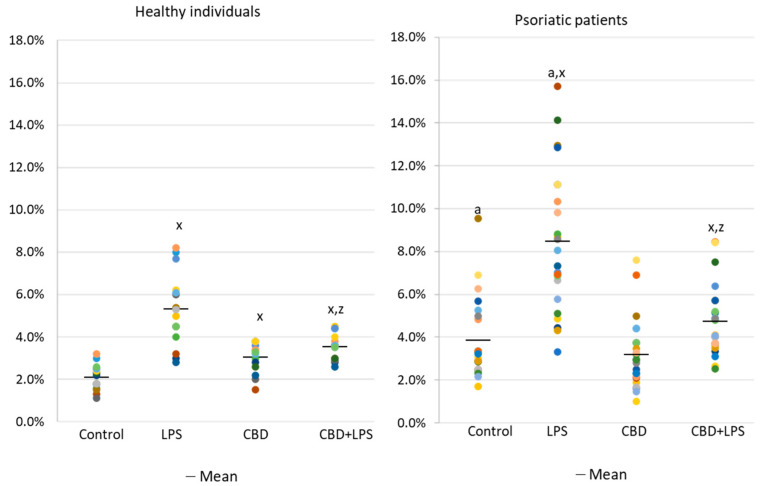Image resolution: width=760 pixels, height=486 pixels.
Task: Click the LPS mean line in healthy chart
Action: (176, 309)
